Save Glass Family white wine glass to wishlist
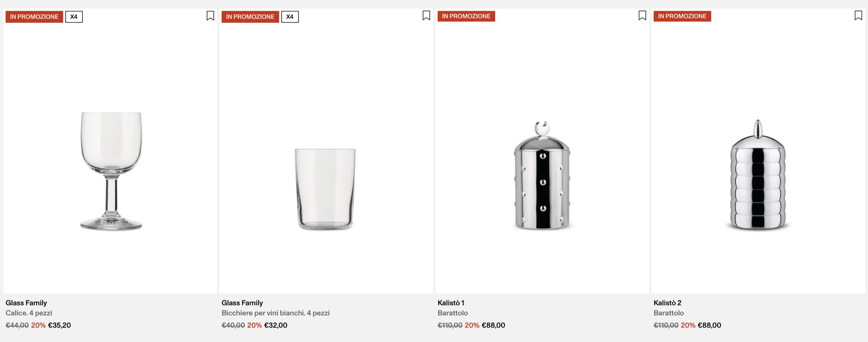The image size is (868, 342). [426, 16]
